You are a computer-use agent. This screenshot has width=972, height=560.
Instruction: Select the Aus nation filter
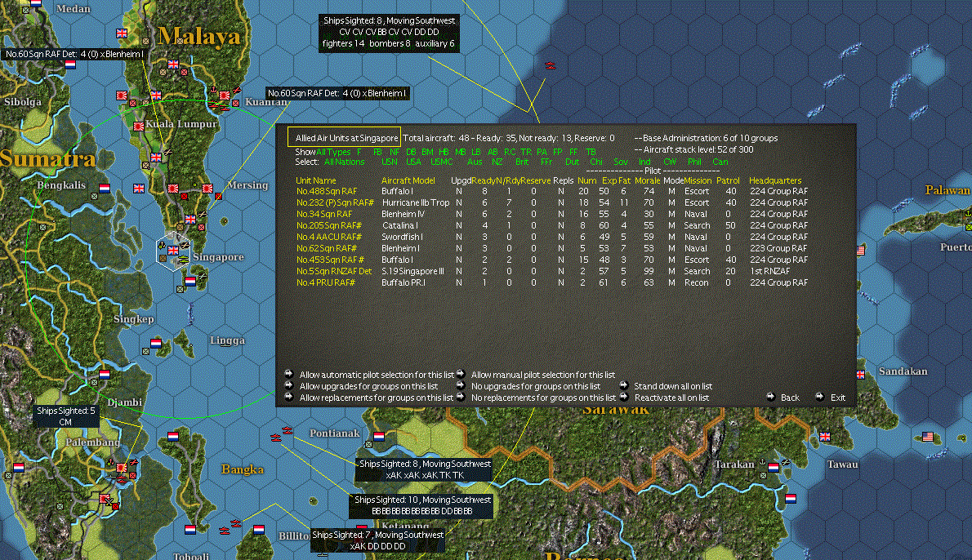475,162
